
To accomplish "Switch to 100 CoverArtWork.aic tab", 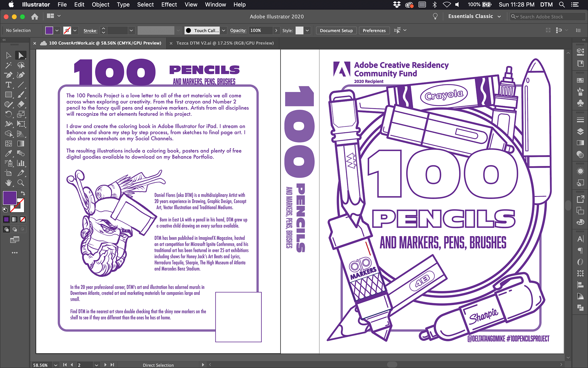I will 105,43.
